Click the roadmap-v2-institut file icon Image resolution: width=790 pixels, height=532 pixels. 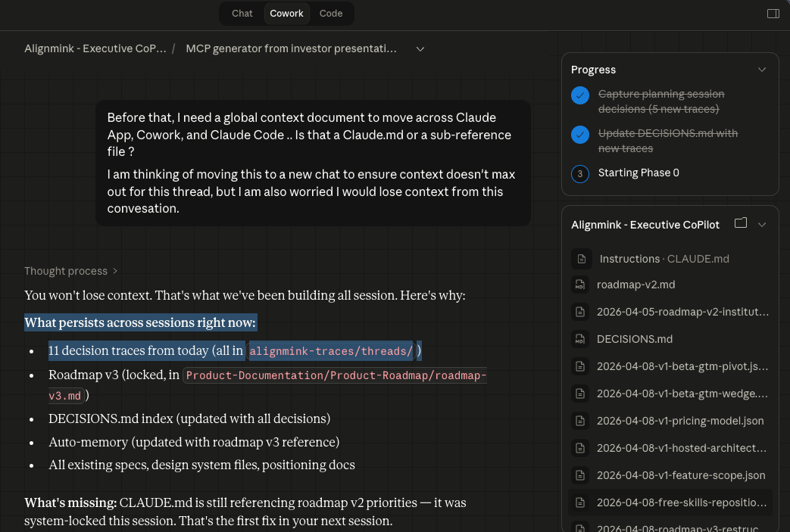tap(580, 312)
